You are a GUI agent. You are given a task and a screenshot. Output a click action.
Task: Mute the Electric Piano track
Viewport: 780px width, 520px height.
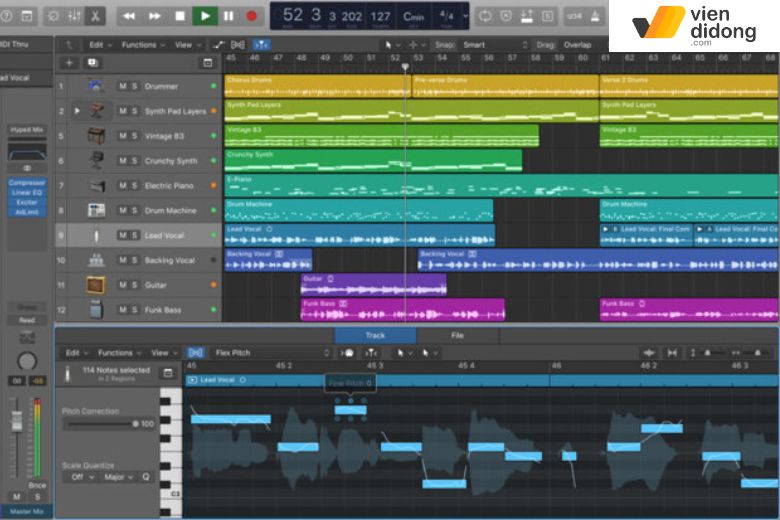click(x=122, y=186)
